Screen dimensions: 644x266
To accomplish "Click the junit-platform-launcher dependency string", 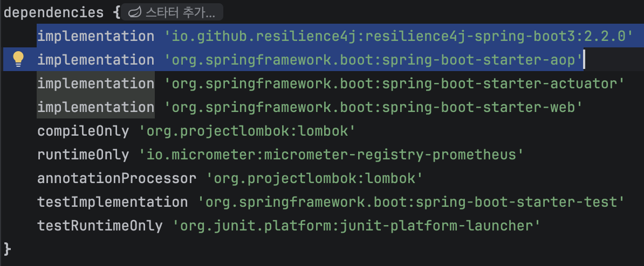I will click(x=357, y=226).
